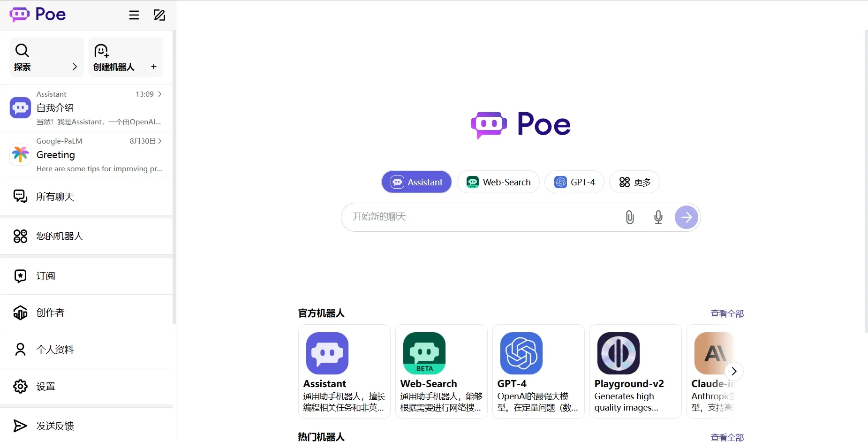868x442 pixels.
Task: Click the all-chats speech bubble icon
Action: [x=20, y=197]
